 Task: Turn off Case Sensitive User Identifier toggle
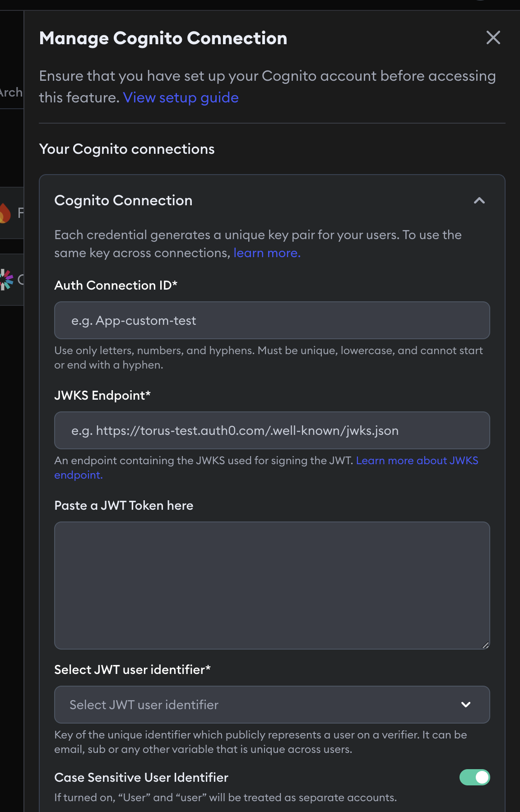[x=474, y=777]
